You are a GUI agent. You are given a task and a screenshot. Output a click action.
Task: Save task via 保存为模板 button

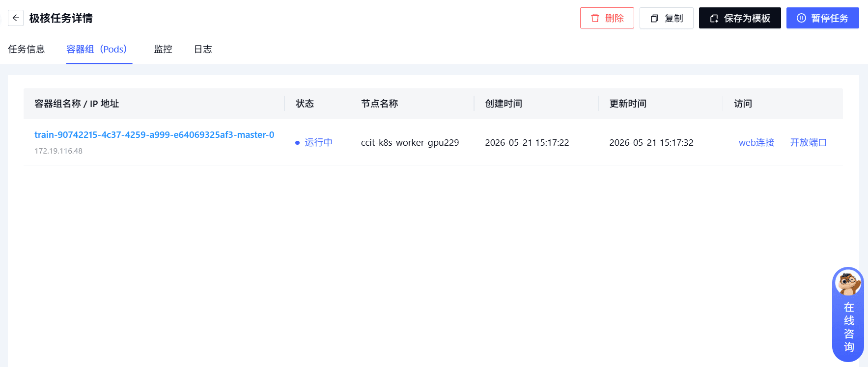click(x=740, y=18)
